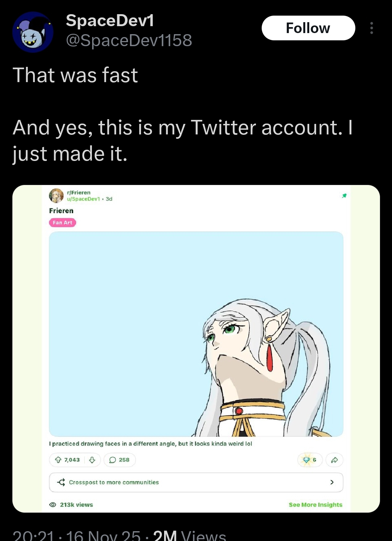Click the 213k views eye icon
The height and width of the screenshot is (541, 392).
click(x=53, y=505)
